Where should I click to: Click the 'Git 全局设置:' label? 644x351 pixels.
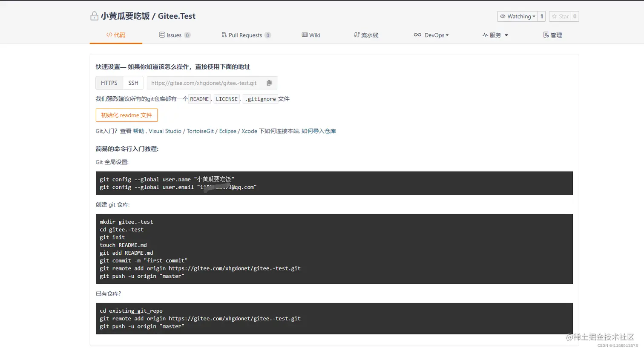112,162
